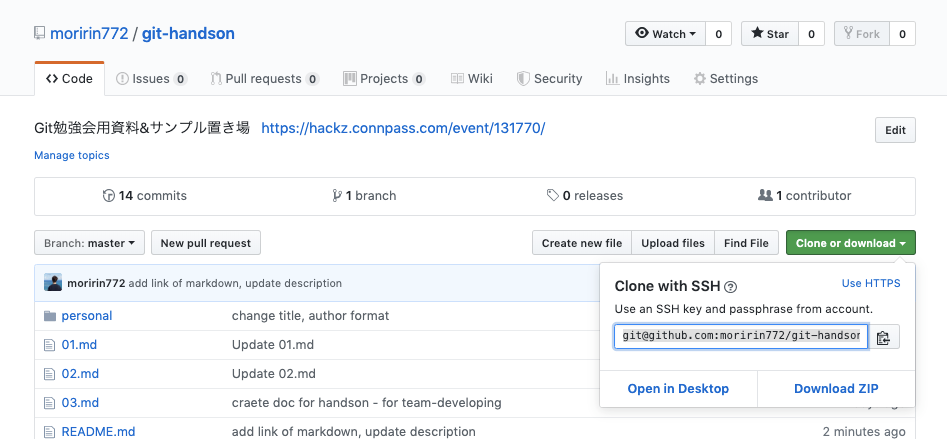The height and width of the screenshot is (439, 947).
Task: Click the contributors people icon
Action: coord(765,196)
